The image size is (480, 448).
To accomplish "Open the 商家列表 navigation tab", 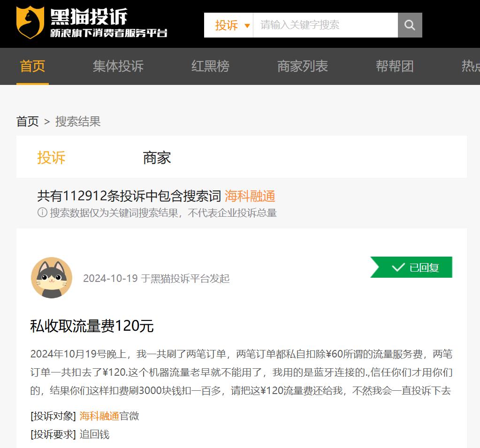I will 303,66.
